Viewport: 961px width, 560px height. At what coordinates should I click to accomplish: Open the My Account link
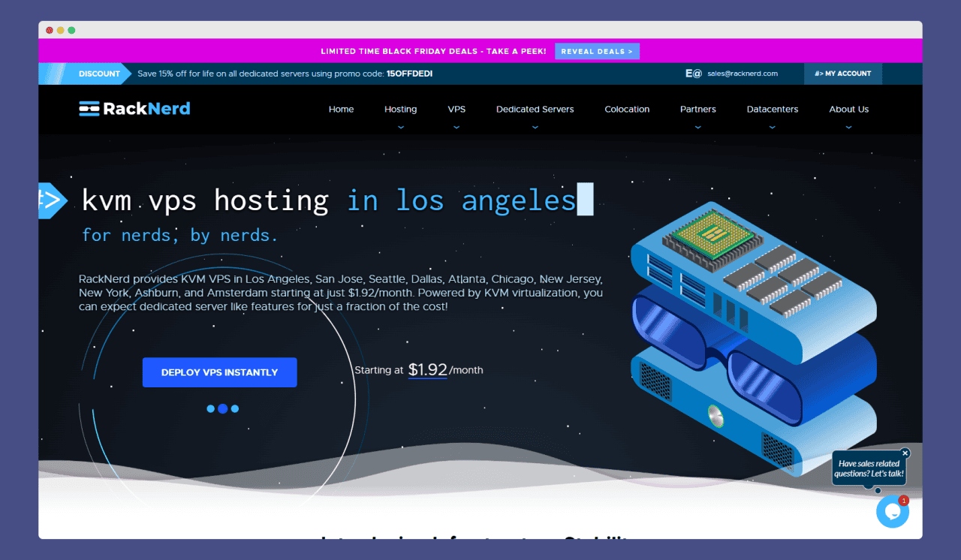[843, 74]
